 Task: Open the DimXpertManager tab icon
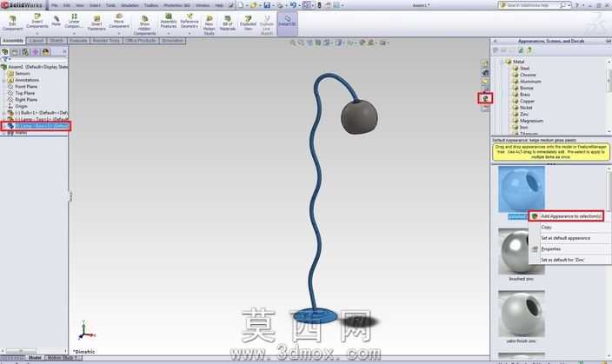[x=35, y=52]
